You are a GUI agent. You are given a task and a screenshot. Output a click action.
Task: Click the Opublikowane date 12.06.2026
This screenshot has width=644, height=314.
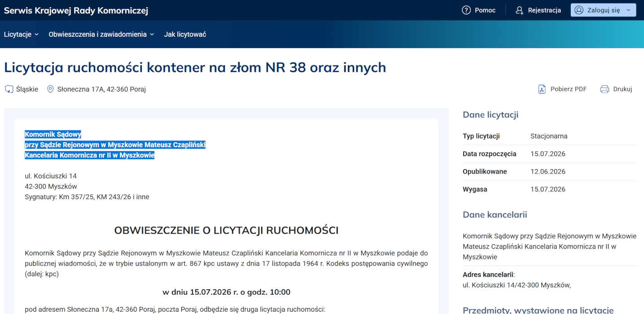pos(548,171)
